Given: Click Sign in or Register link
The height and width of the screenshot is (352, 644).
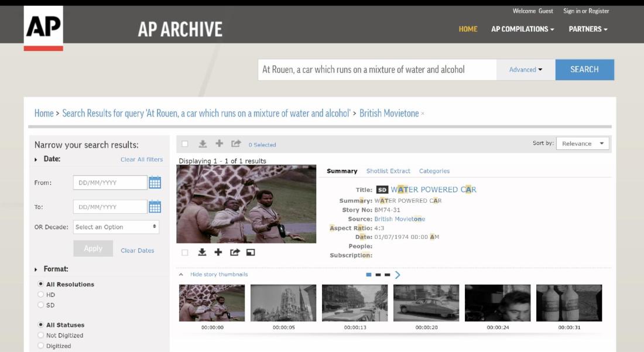Looking at the screenshot, I should point(586,11).
